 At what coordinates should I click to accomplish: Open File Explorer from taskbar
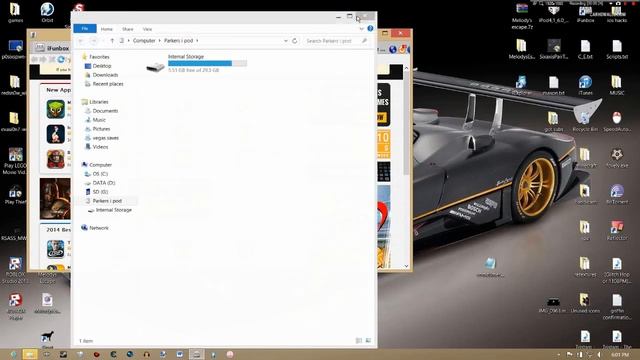pyautogui.click(x=29, y=354)
